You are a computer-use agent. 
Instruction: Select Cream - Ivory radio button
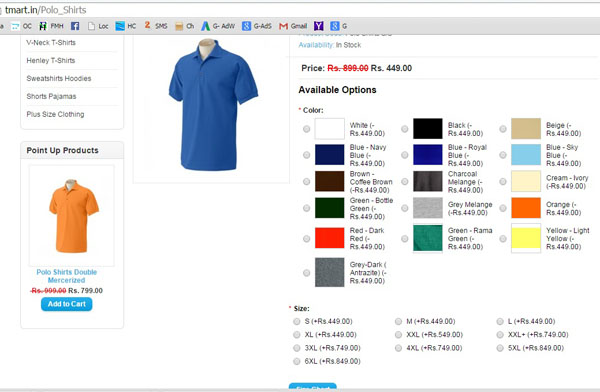click(x=503, y=181)
